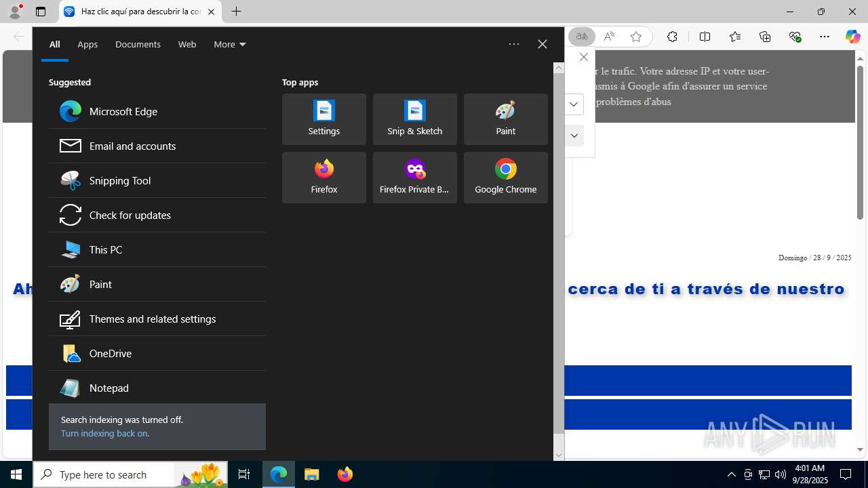Expand lower dropdown in translate popup
Screen dimensions: 868x488
click(x=574, y=136)
